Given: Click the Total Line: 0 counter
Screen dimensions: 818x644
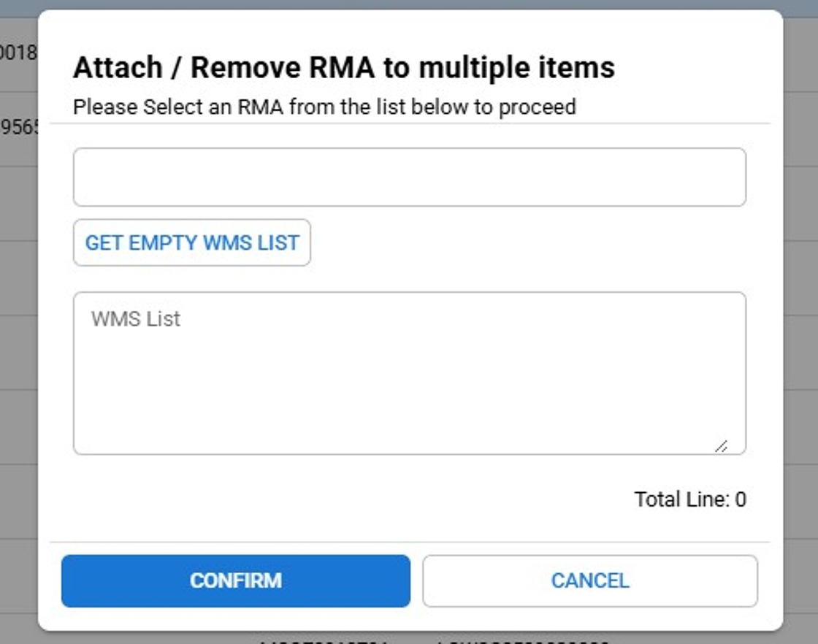Looking at the screenshot, I should [x=689, y=499].
